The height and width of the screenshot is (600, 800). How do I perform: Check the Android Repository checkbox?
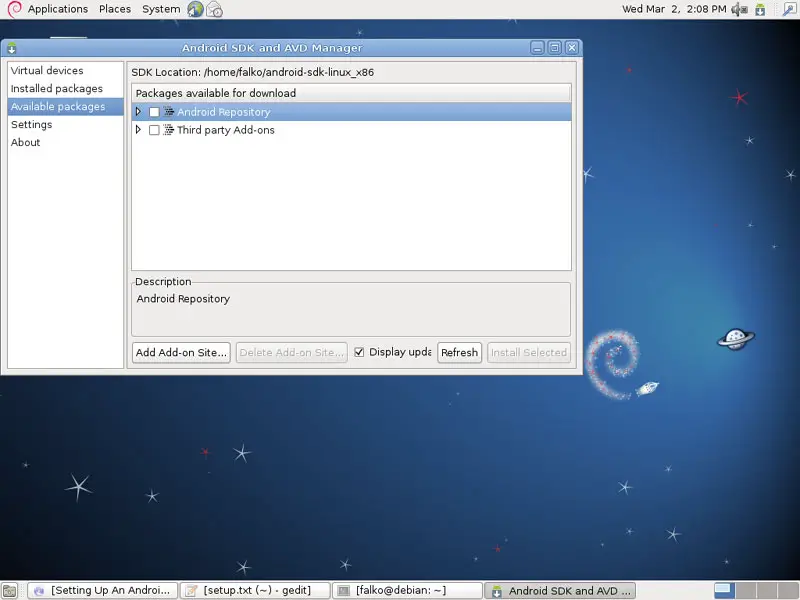154,112
